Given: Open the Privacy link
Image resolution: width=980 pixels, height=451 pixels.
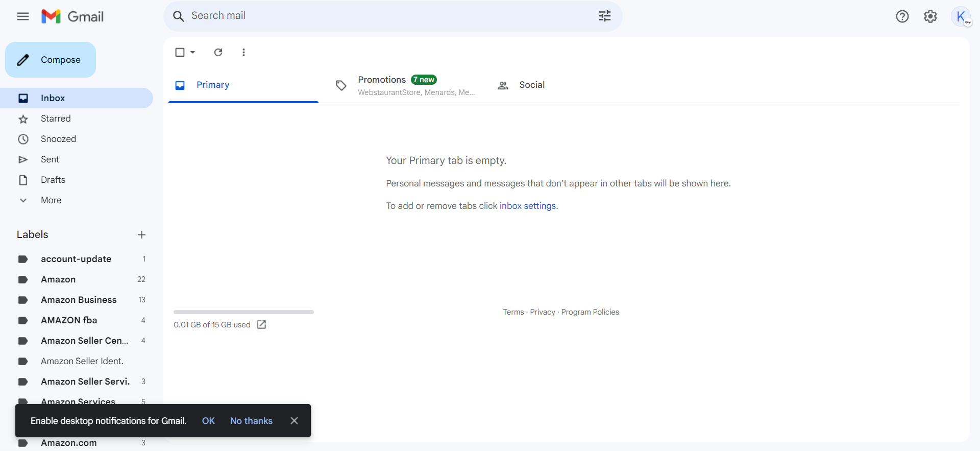Looking at the screenshot, I should coord(543,312).
